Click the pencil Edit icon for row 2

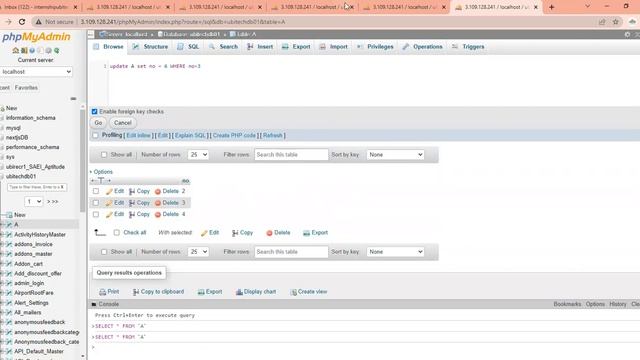pyautogui.click(x=109, y=191)
